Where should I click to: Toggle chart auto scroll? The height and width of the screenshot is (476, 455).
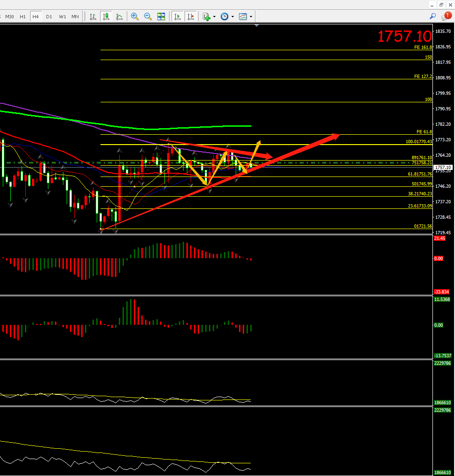click(x=177, y=16)
